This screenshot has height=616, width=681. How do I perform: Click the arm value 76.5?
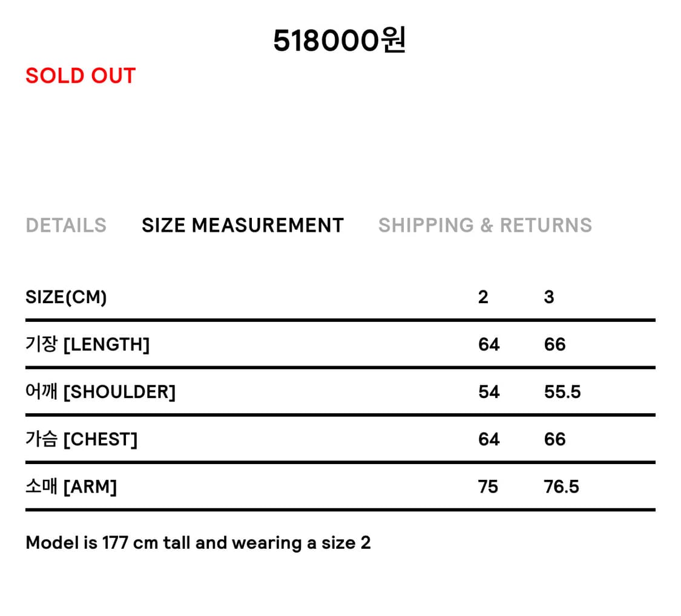point(561,487)
